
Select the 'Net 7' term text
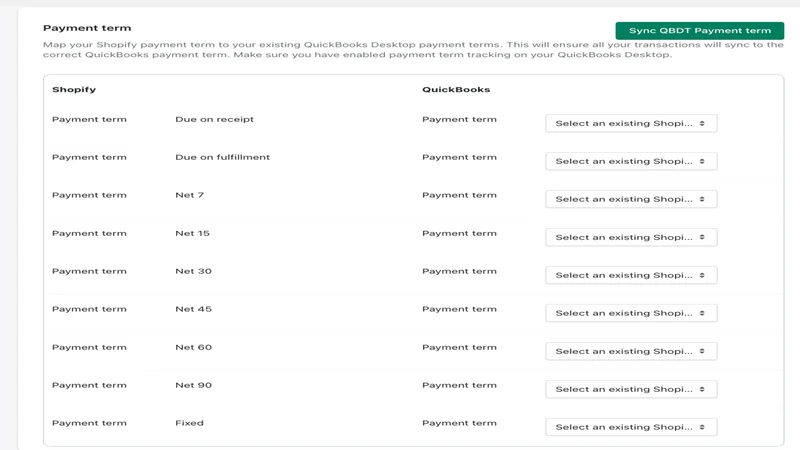(189, 195)
